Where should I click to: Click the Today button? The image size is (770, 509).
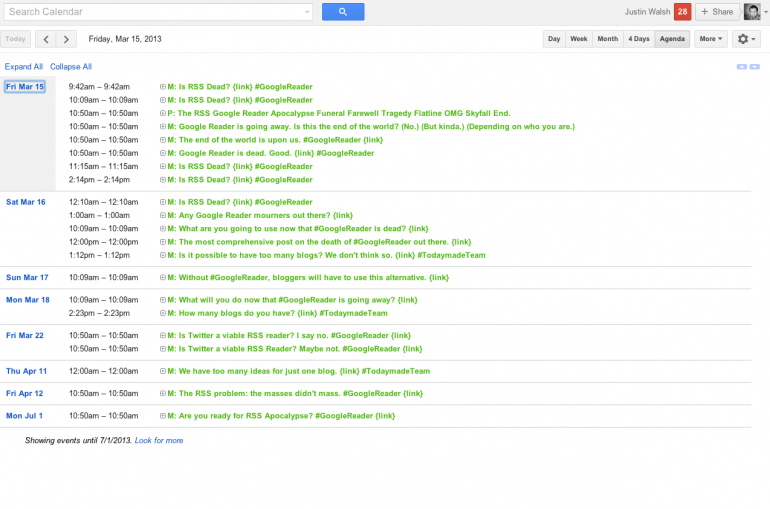15,39
